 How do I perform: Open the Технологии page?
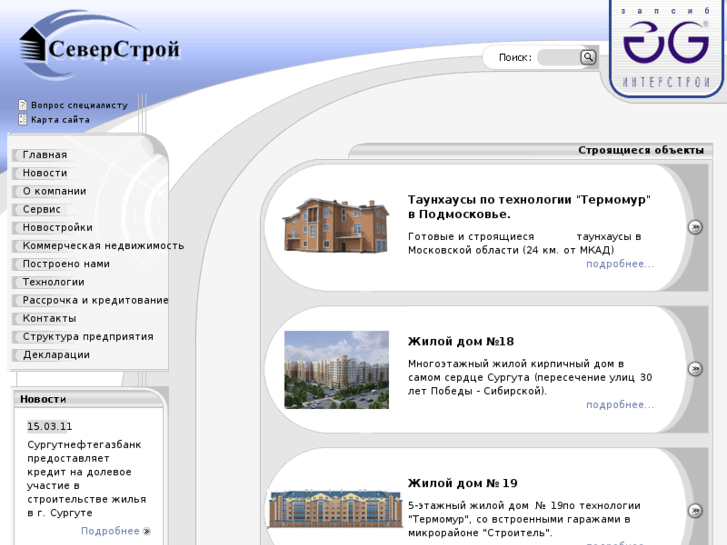tap(54, 282)
